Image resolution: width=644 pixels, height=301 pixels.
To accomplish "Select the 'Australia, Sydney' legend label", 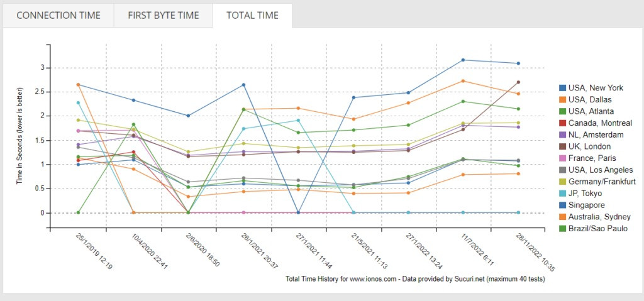I will click(x=599, y=217).
